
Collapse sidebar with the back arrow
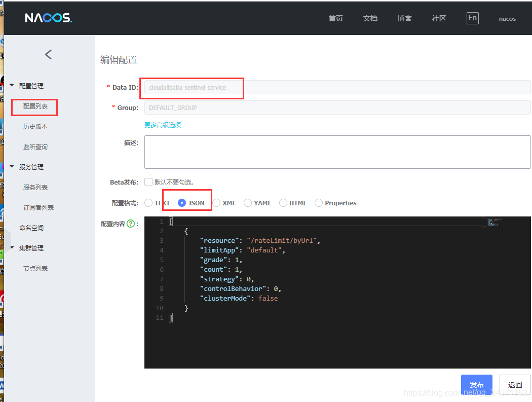point(49,54)
